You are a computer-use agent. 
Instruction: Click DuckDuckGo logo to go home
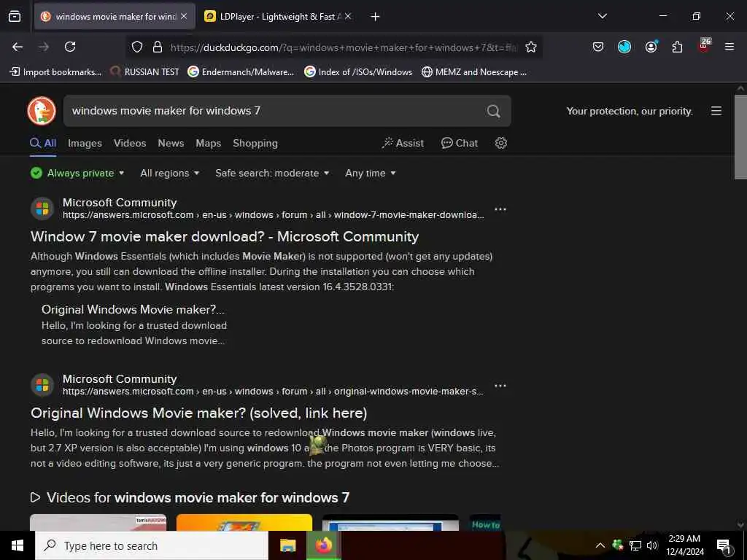[42, 111]
